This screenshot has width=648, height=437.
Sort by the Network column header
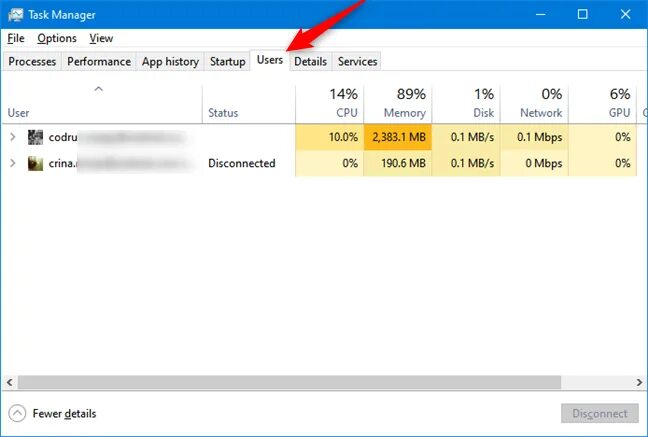pos(534,104)
